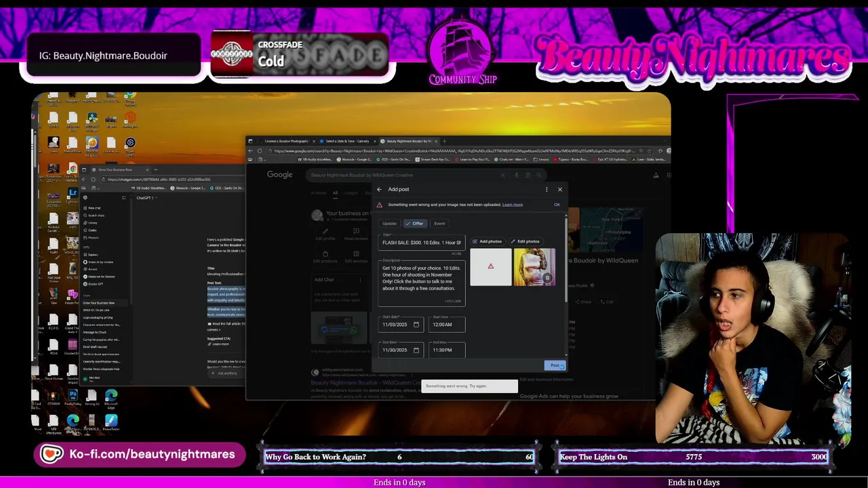This screenshot has width=868, height=488.
Task: Click Edit products on business panel
Action: (x=325, y=257)
